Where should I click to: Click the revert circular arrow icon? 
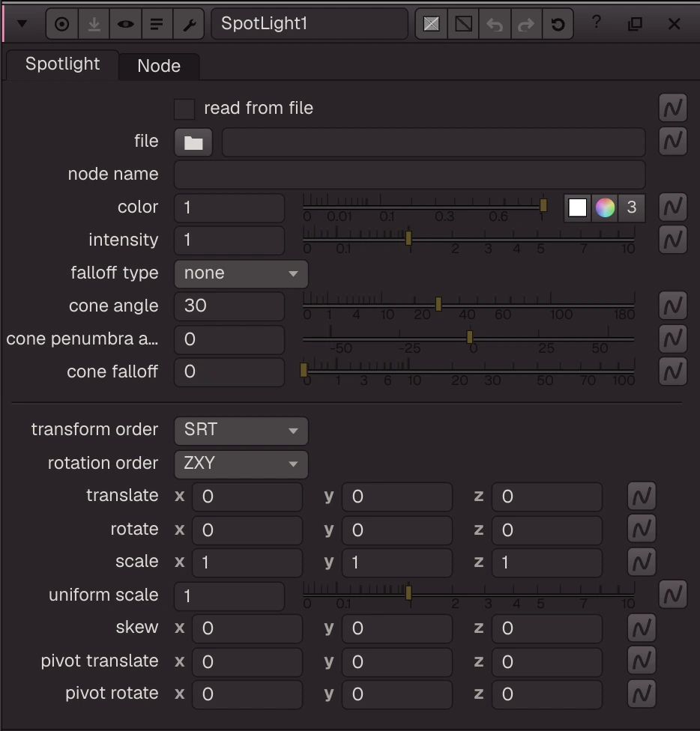coord(558,24)
